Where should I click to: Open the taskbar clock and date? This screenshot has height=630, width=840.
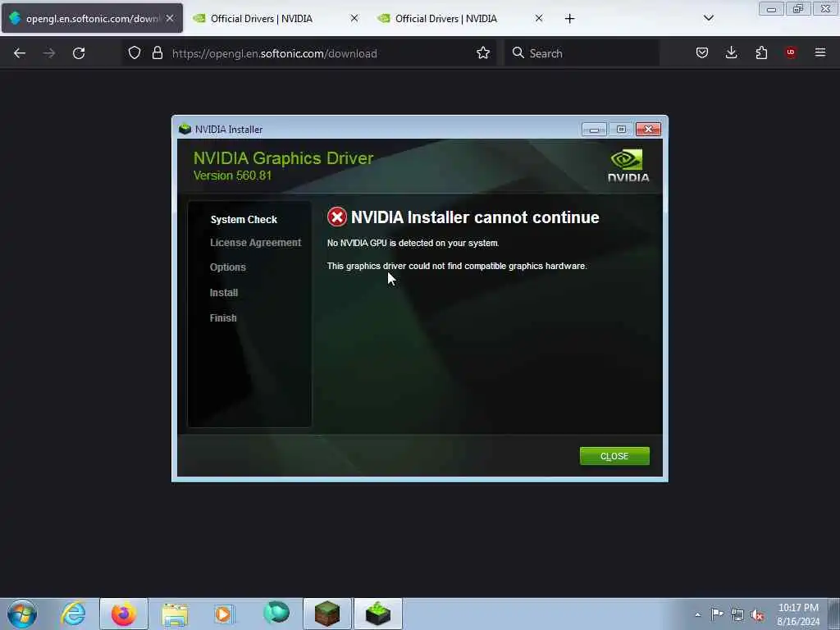point(798,614)
